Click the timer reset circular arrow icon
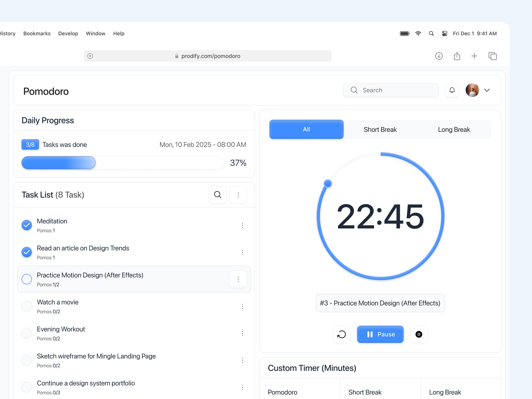This screenshot has width=532, height=399. 342,334
